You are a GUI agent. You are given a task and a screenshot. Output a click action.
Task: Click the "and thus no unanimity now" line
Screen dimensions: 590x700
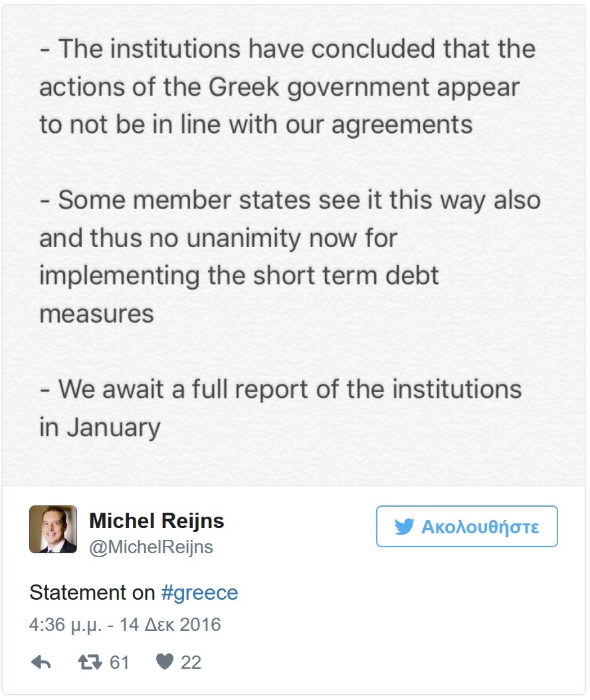point(218,238)
